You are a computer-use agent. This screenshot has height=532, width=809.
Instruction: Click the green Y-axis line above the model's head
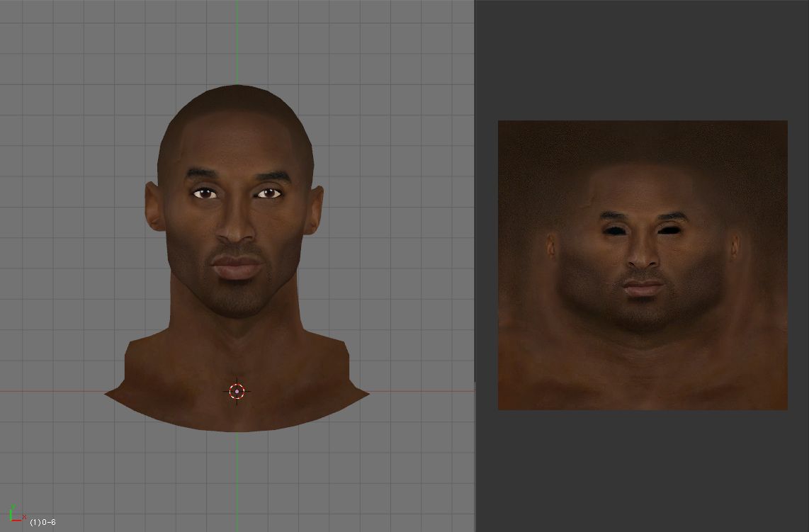click(x=237, y=43)
